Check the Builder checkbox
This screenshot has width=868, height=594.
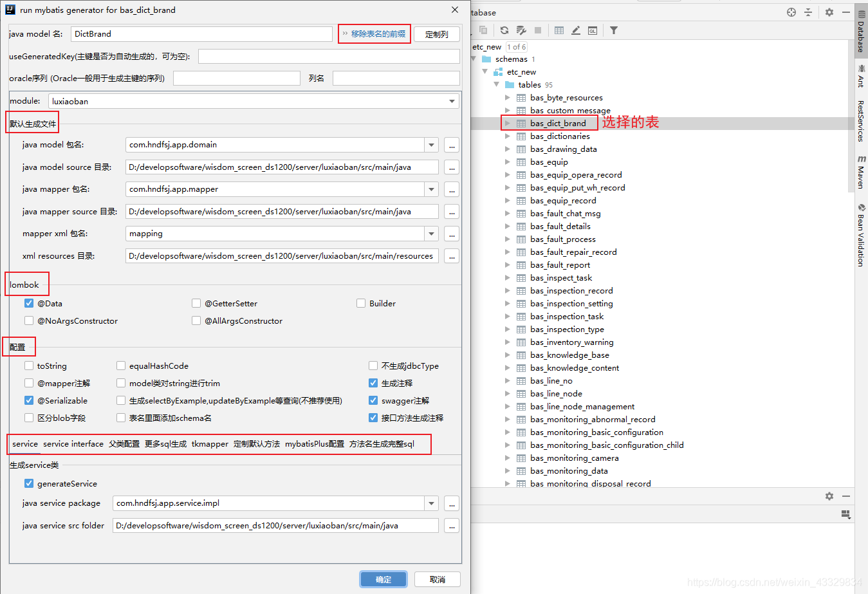(361, 303)
